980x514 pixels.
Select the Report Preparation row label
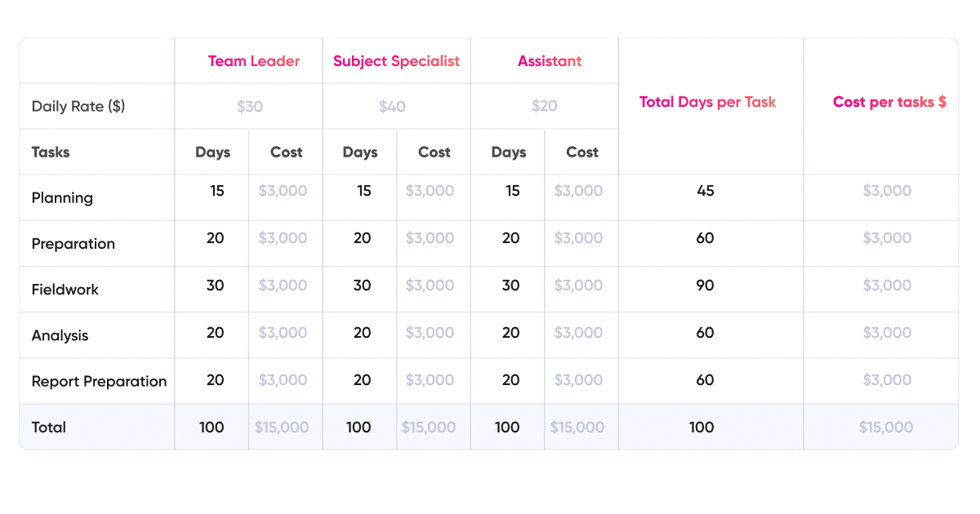[x=99, y=381]
